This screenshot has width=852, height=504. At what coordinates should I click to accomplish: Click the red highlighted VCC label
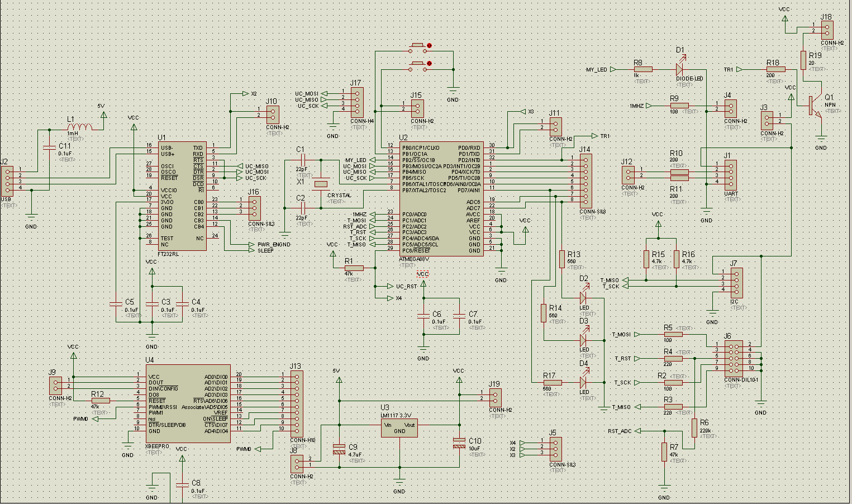(x=423, y=274)
